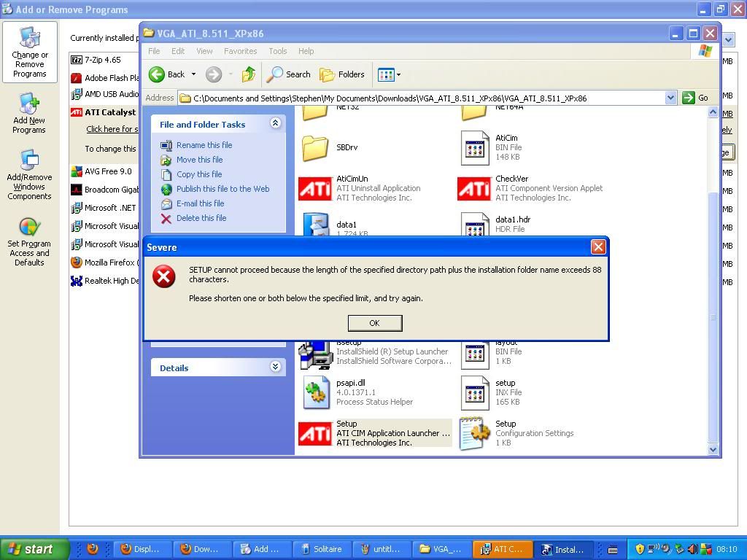Click Publish this file to the Web
This screenshot has width=747, height=560.
point(222,189)
